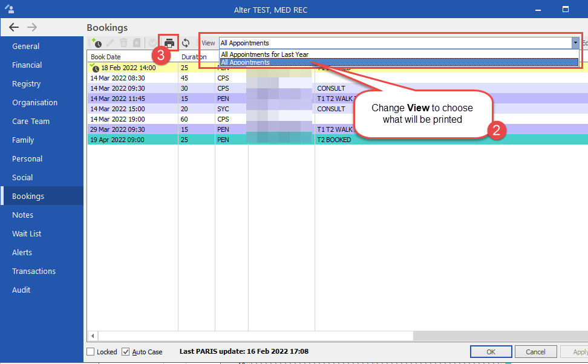Screen dimensions: 588x364
Task: Click the clock icon on 18 Feb row
Action: click(x=95, y=68)
